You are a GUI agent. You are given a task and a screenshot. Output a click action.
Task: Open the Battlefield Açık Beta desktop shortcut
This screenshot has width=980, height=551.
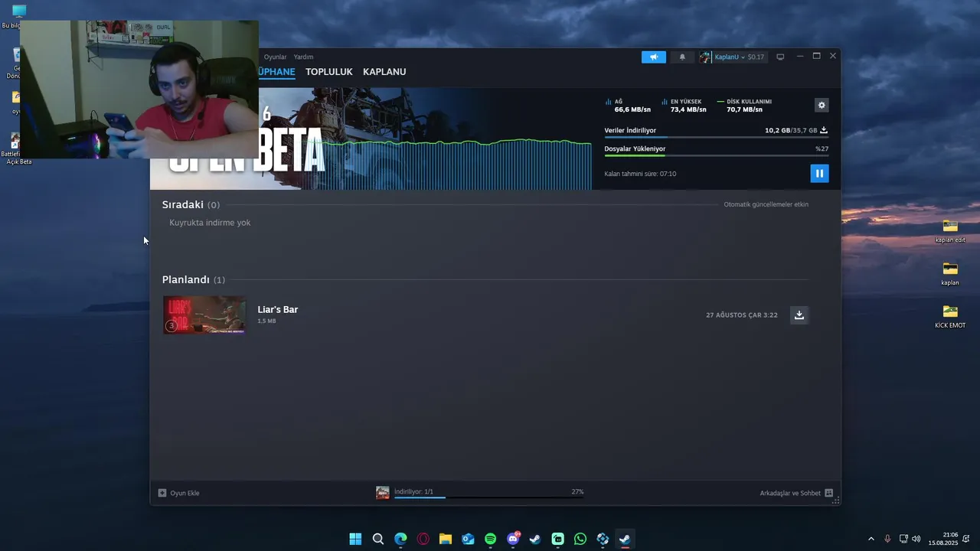pos(15,149)
